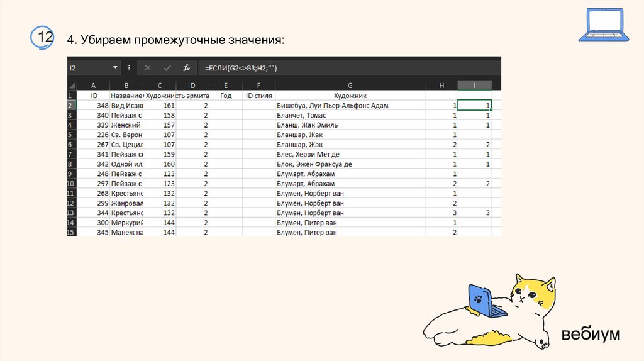Select the highlighted column I header
The height and width of the screenshot is (361, 644).
point(474,86)
